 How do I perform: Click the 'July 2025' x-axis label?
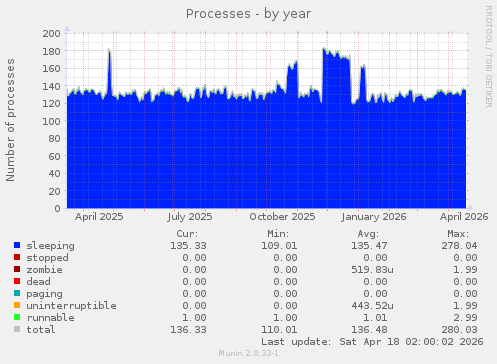[x=190, y=217]
